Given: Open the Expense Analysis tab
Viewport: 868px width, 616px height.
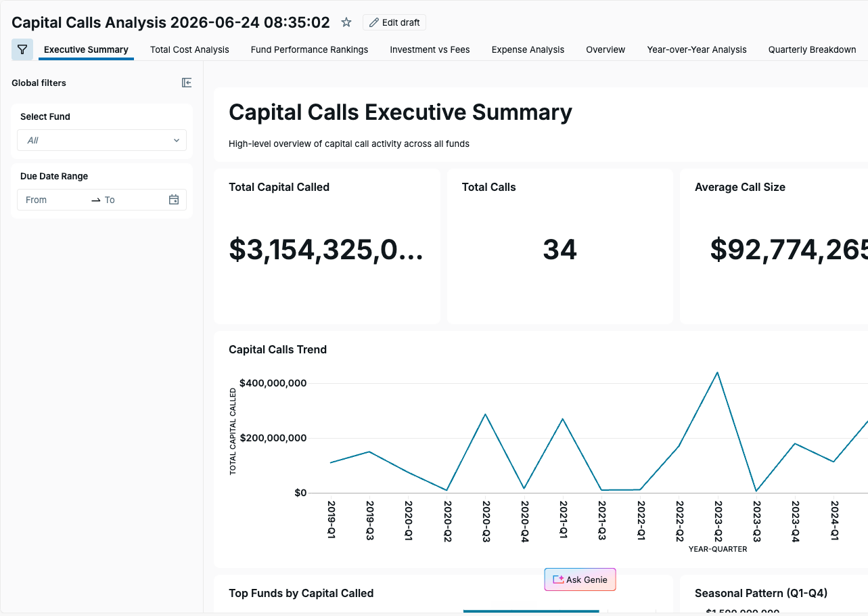Looking at the screenshot, I should [528, 49].
